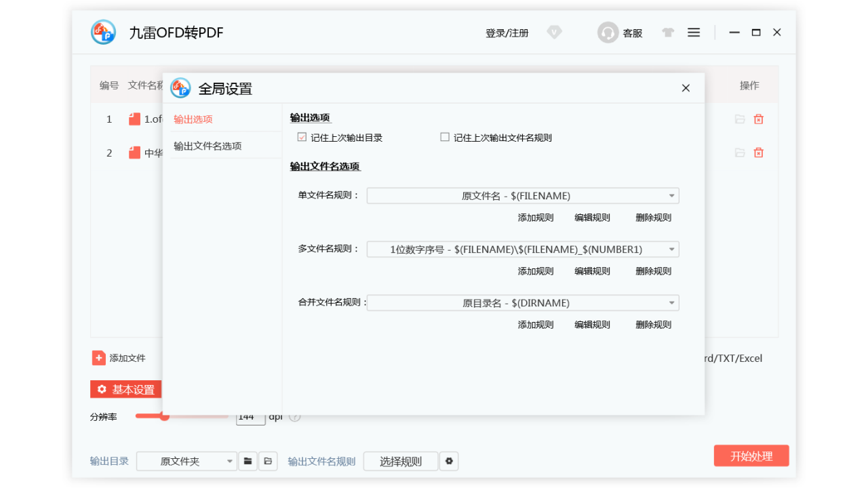Image resolution: width=868 pixels, height=488 pixels.
Task: Open the 单文件名规则 dropdown
Action: [522, 195]
